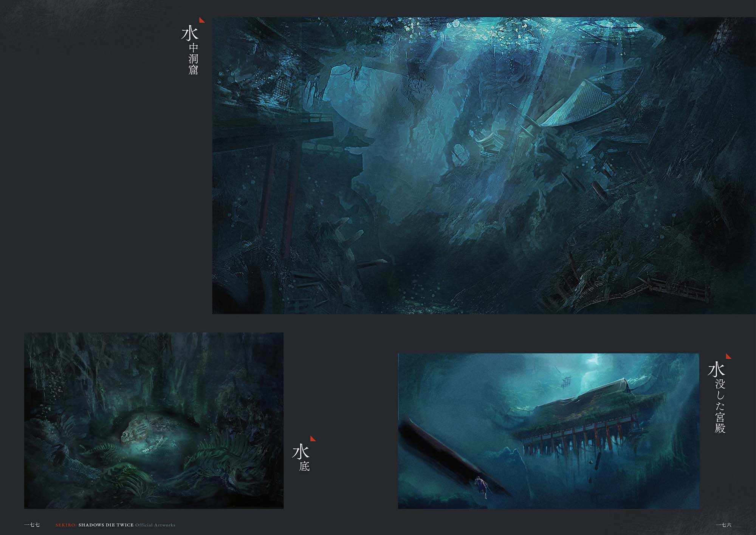This screenshot has width=756, height=535.
Task: Click the 底 character under 水
Action: (304, 466)
